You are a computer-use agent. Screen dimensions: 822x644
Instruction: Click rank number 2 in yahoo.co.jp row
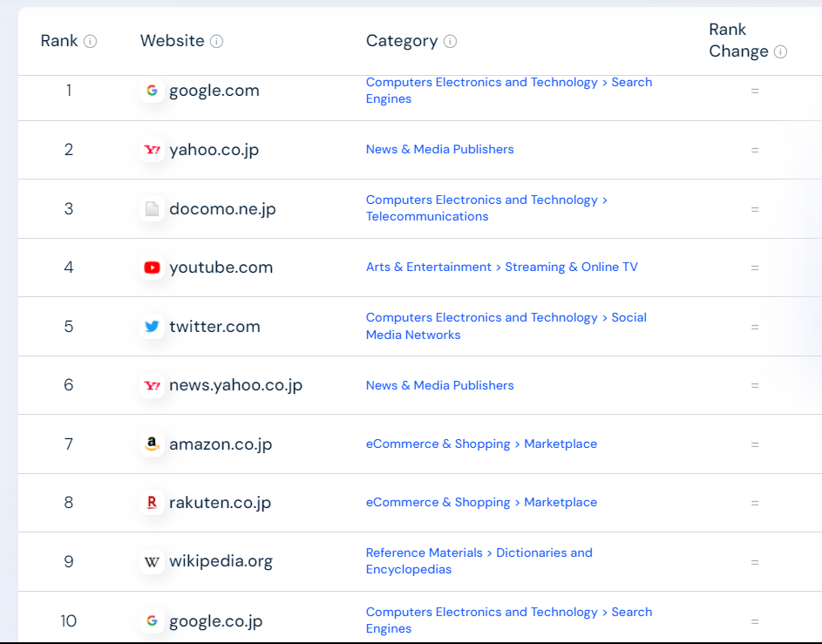69,150
